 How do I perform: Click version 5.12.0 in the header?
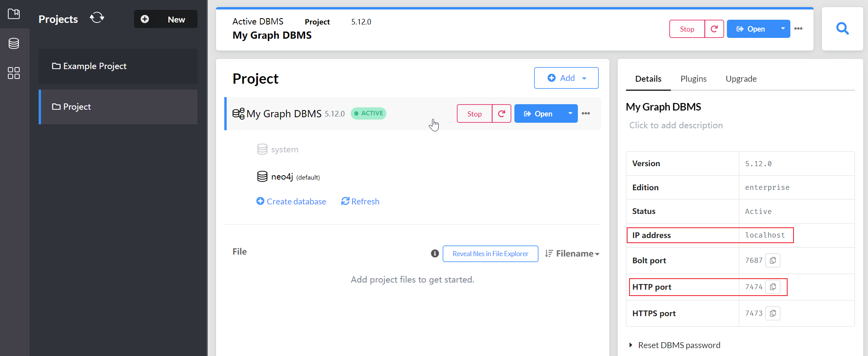tap(361, 22)
